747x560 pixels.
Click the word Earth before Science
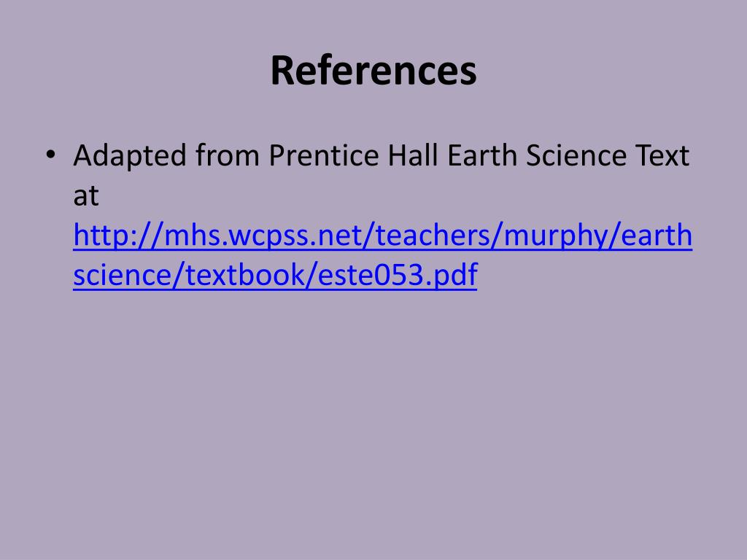[482, 155]
